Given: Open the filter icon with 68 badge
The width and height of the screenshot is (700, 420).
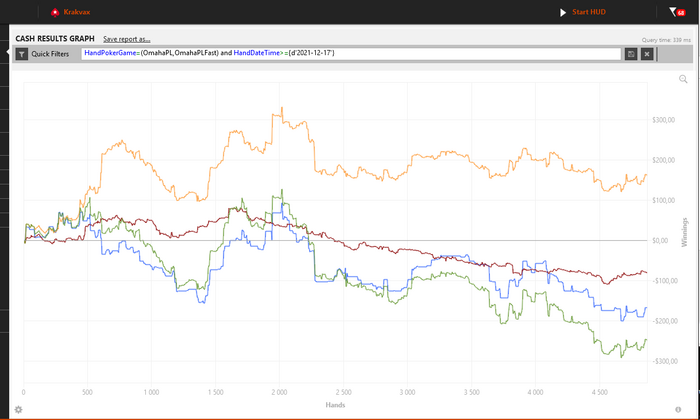Looking at the screenshot, I should tap(677, 12).
